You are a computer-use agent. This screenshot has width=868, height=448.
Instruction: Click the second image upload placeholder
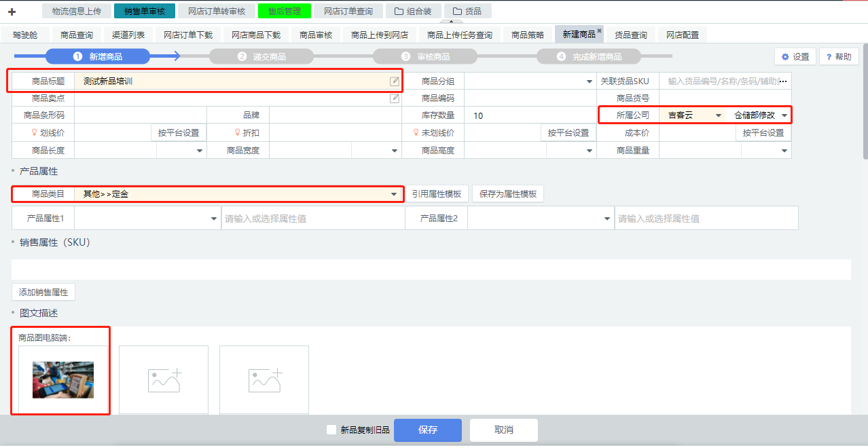point(164,379)
